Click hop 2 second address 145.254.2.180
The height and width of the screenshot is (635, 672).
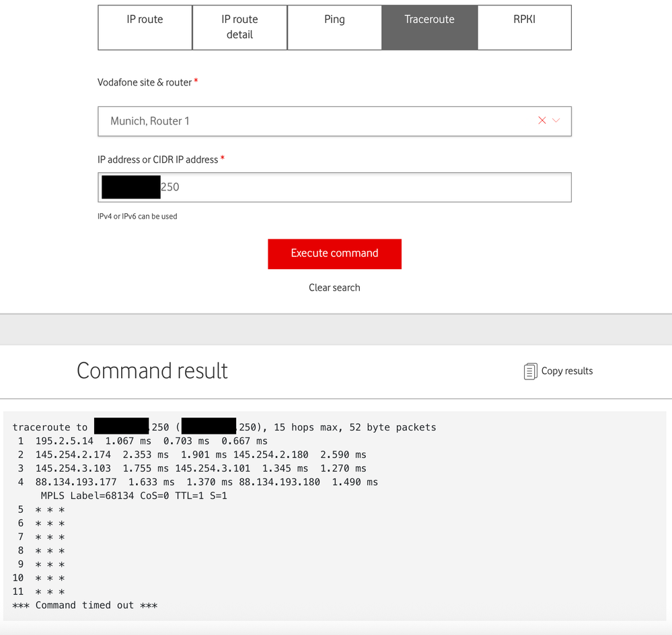[271, 455]
